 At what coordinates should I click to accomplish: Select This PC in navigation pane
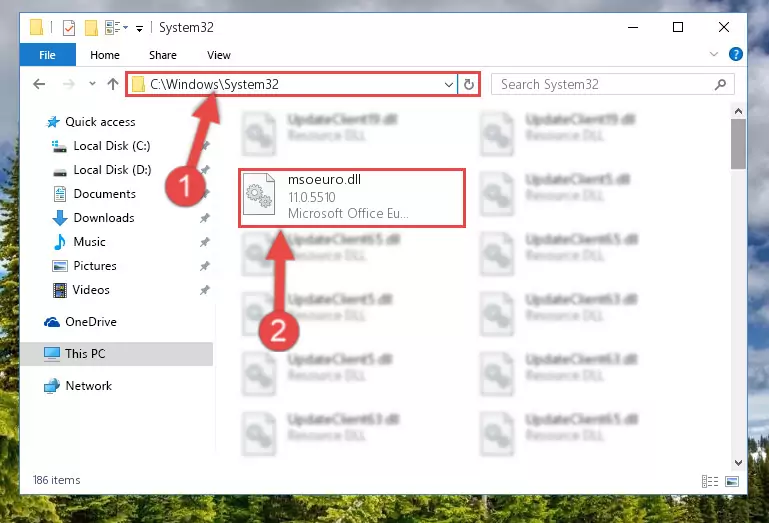click(116, 354)
